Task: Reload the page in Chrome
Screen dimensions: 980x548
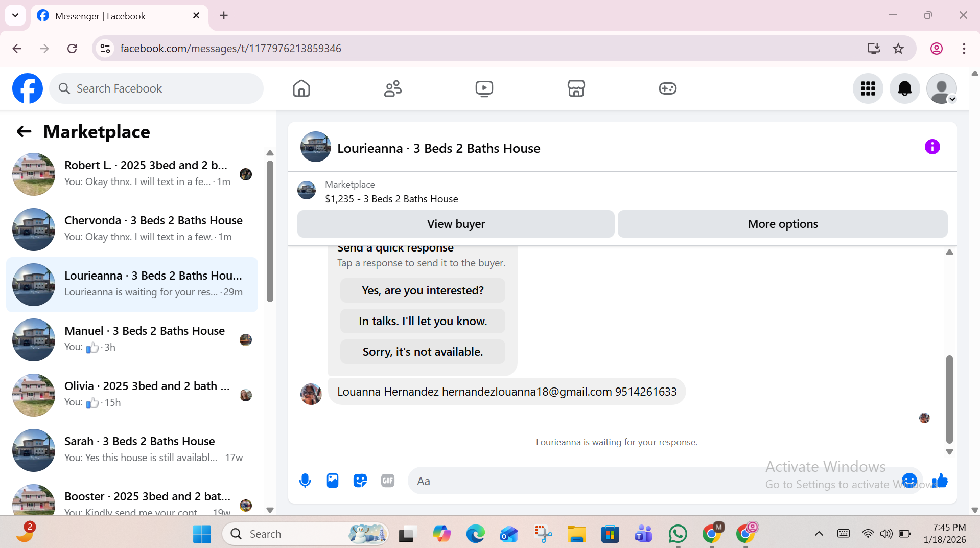Action: tap(72, 49)
